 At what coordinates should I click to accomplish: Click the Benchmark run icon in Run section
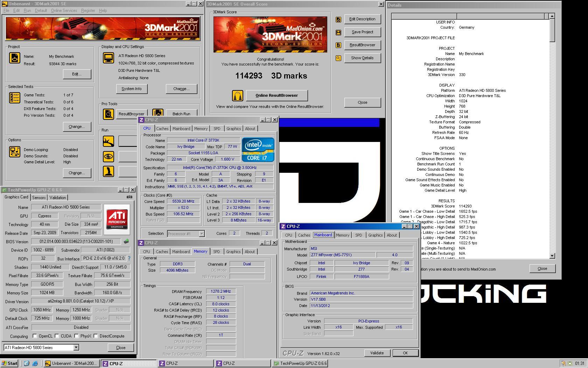tap(108, 141)
